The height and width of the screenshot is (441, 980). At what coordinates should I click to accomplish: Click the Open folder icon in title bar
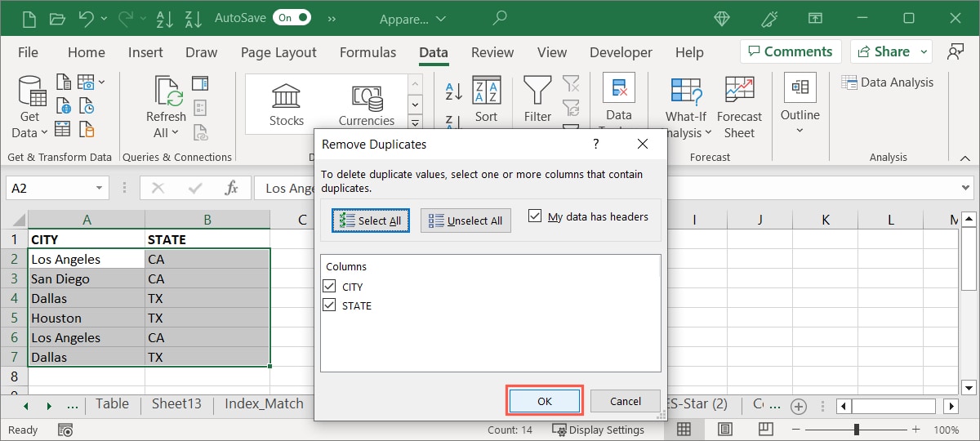click(x=57, y=17)
